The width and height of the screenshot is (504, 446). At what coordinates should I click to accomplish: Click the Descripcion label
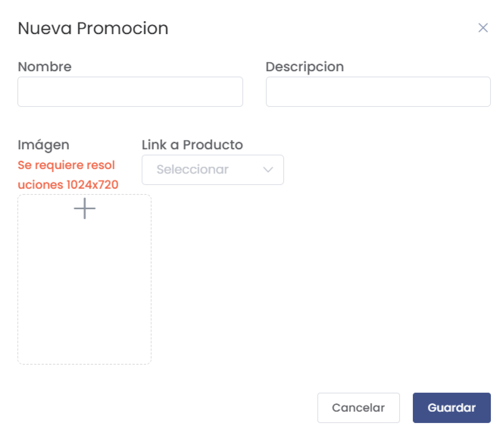click(304, 66)
